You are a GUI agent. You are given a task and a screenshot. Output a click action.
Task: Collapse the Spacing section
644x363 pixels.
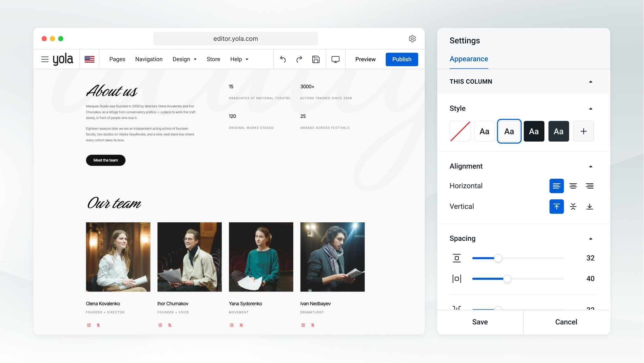coord(591,238)
